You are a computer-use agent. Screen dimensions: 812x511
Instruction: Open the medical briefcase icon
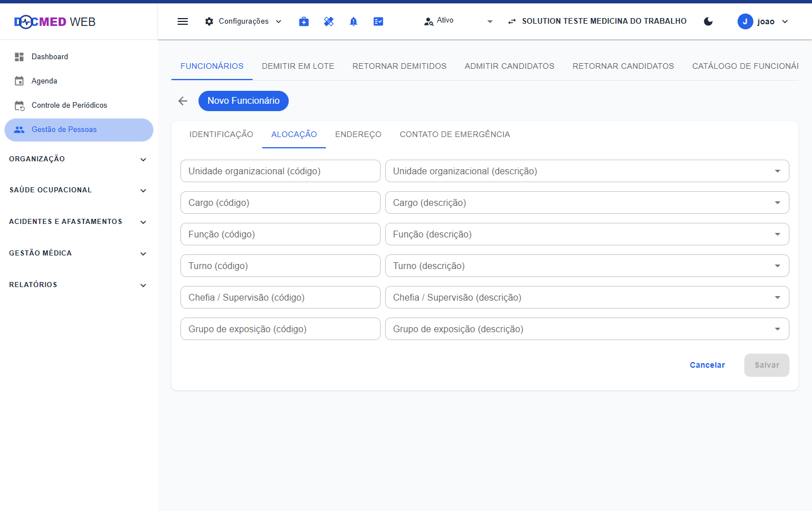coord(304,21)
